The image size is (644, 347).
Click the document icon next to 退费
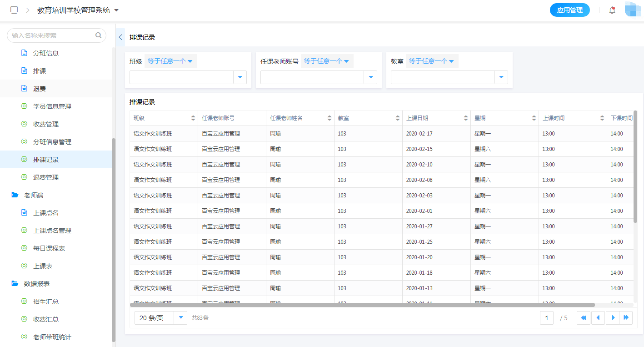point(24,88)
